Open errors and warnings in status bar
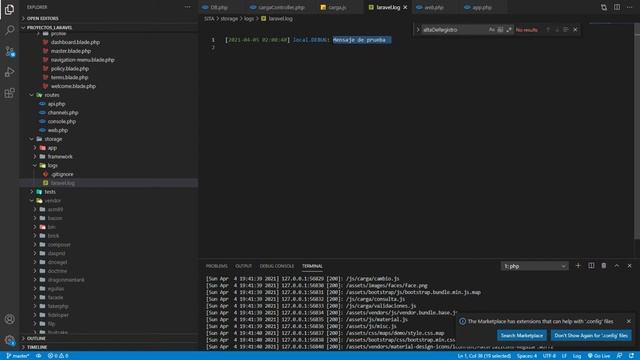Viewport: 640px width, 360px height. pos(58,356)
